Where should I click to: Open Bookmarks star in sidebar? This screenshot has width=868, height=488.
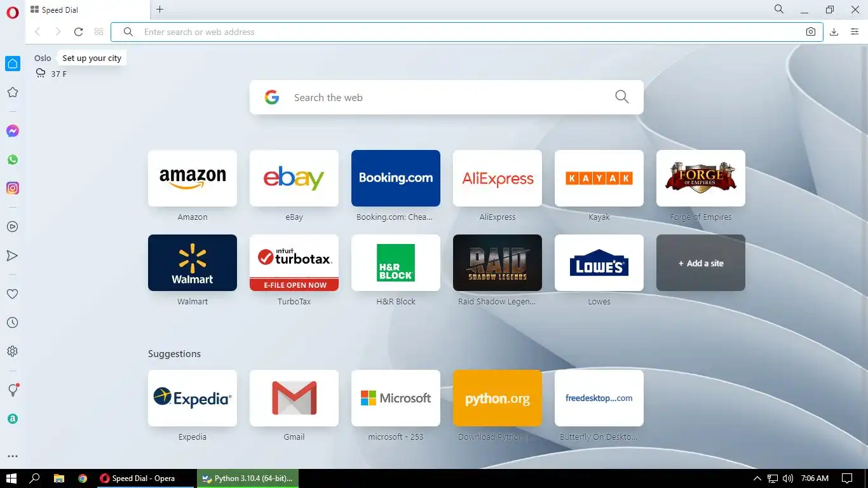coord(13,93)
